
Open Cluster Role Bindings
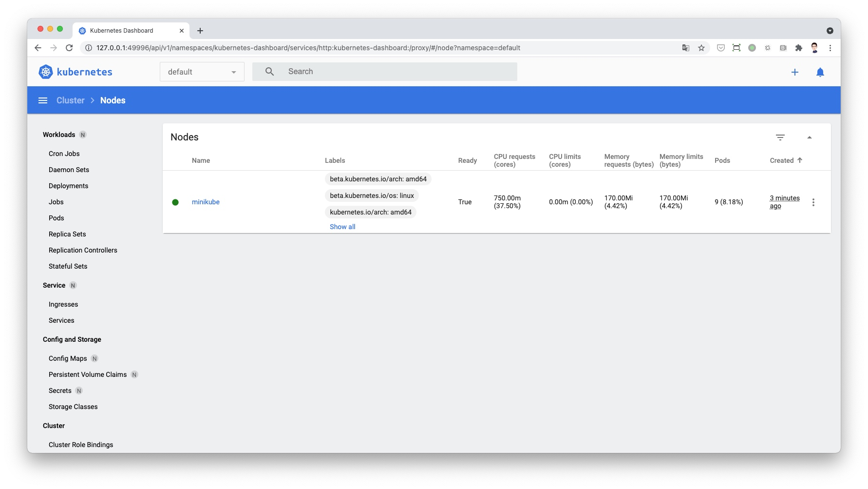coord(81,445)
